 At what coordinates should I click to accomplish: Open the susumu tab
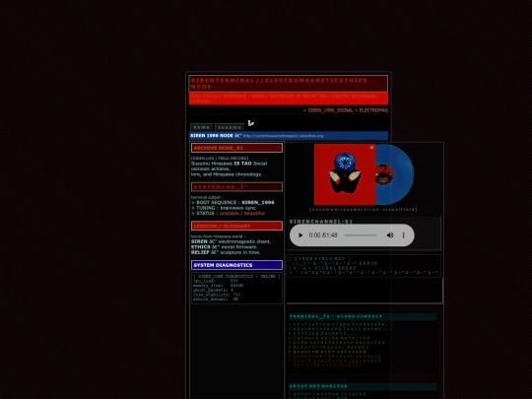click(230, 127)
